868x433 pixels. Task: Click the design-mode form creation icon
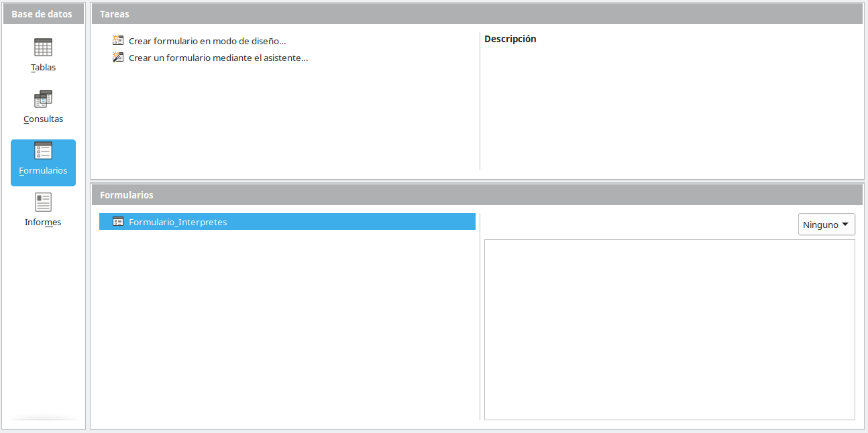(x=118, y=41)
